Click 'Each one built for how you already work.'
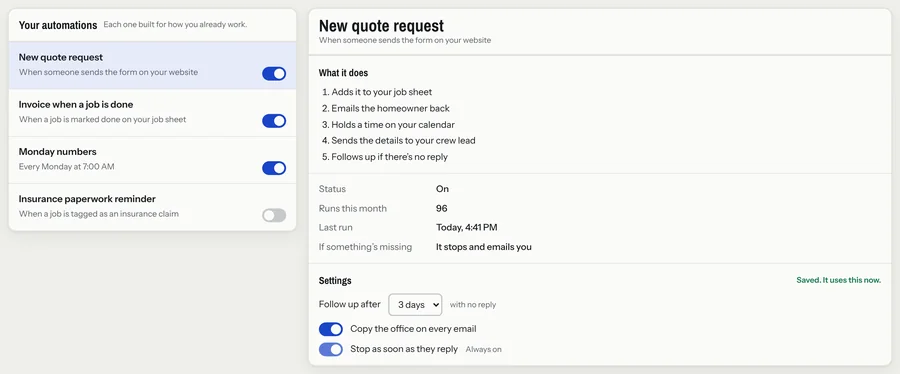 pyautogui.click(x=175, y=25)
